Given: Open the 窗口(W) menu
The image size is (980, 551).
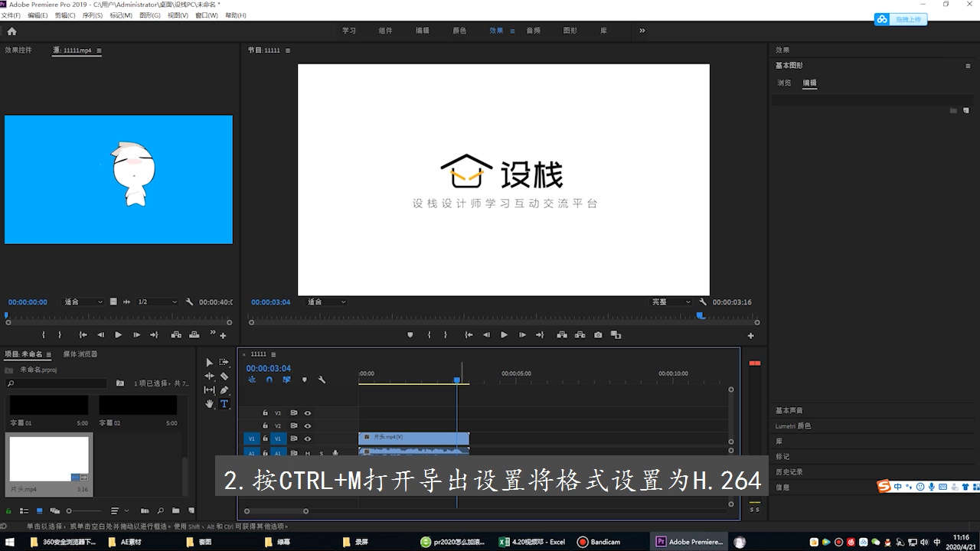Looking at the screenshot, I should [207, 15].
